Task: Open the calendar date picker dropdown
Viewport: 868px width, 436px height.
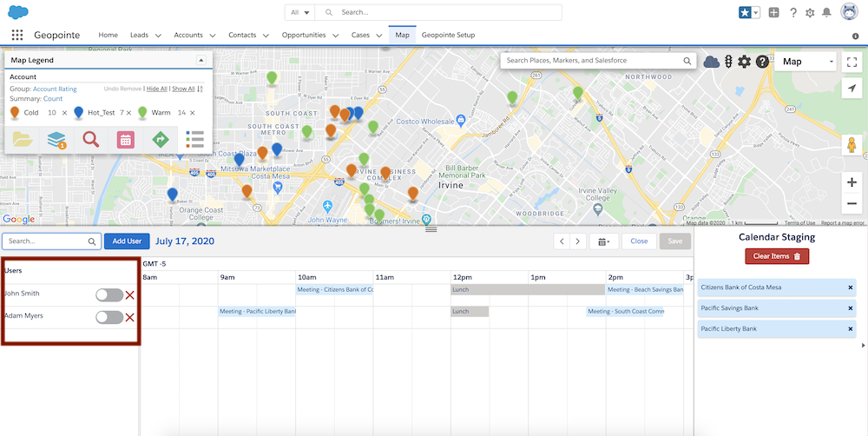Action: click(603, 241)
